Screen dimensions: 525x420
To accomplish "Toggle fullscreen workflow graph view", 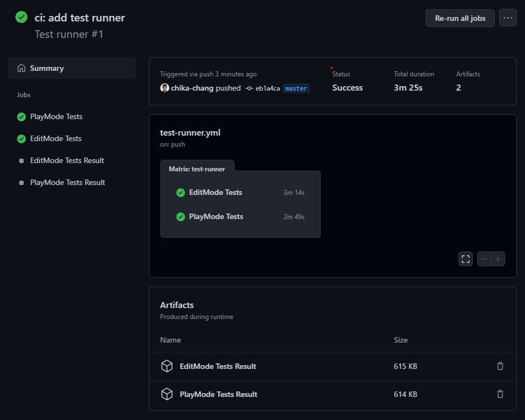I will point(465,259).
